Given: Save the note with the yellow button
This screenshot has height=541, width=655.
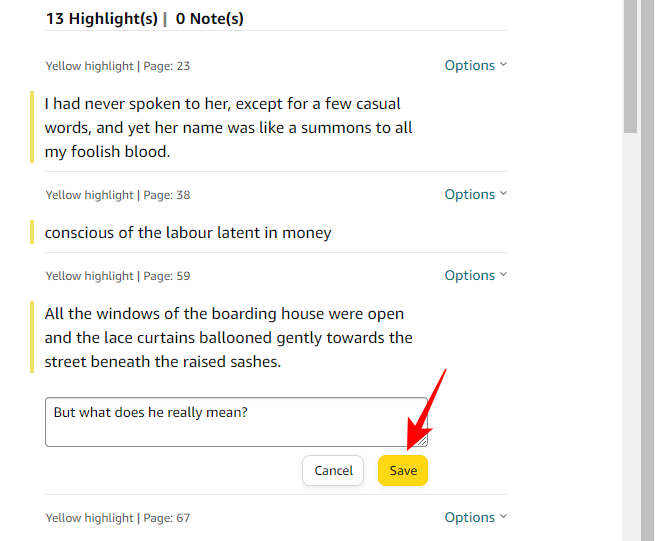Looking at the screenshot, I should tap(403, 471).
